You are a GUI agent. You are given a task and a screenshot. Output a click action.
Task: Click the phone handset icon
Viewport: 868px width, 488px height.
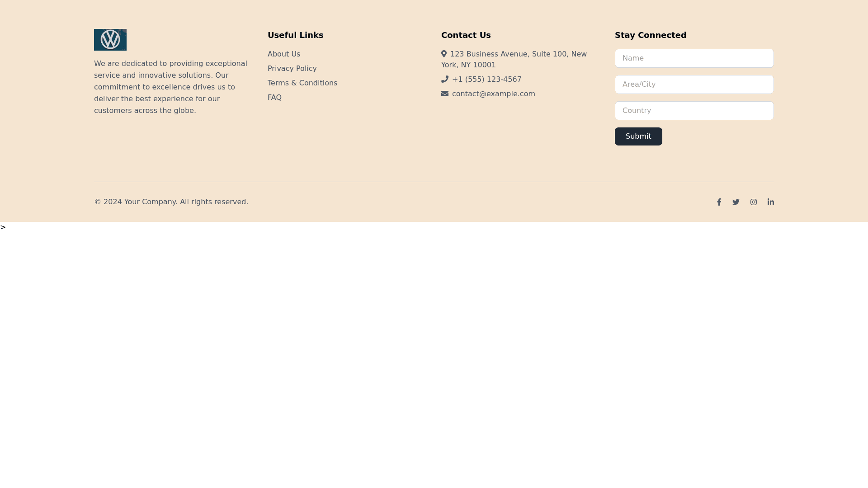(445, 79)
